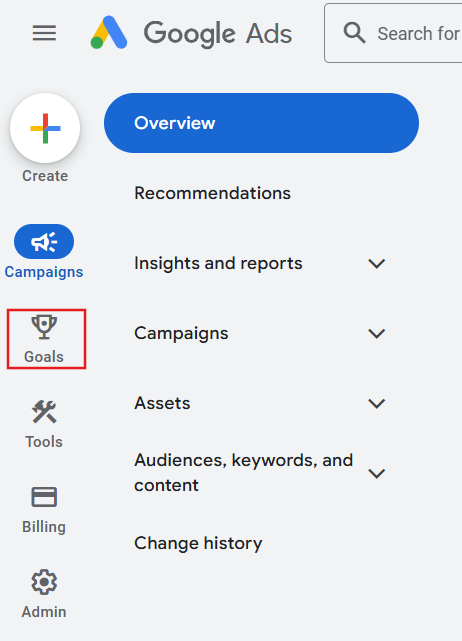Select the Overview menu item
The width and height of the screenshot is (462, 641).
point(261,123)
